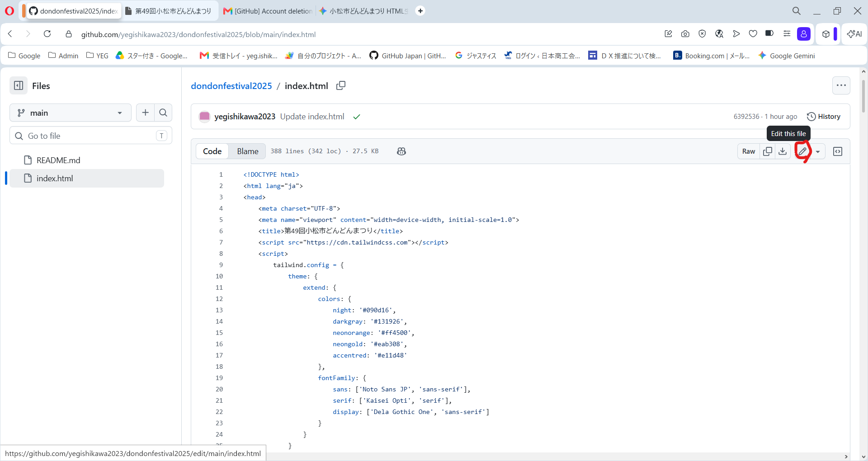Open the History link

824,117
